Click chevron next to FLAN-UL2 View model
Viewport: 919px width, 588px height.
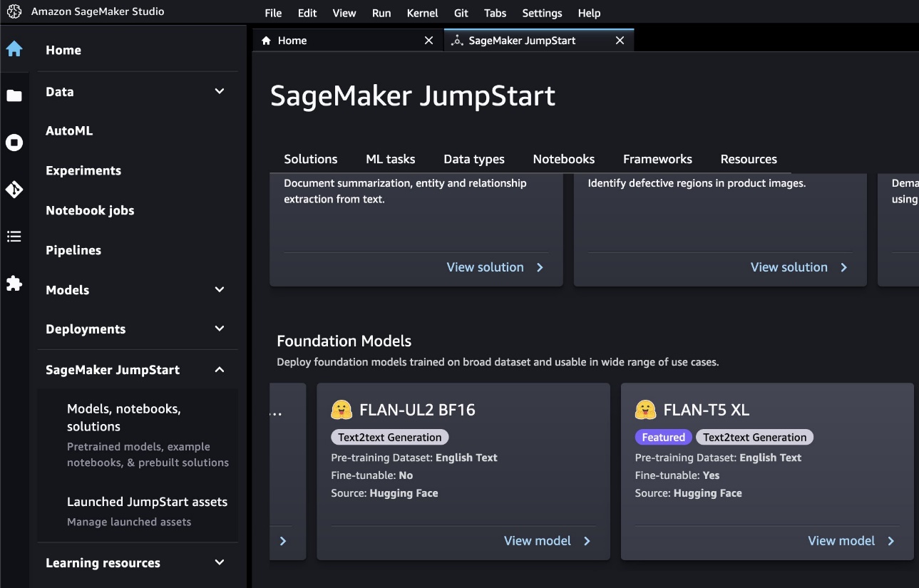pyautogui.click(x=587, y=541)
